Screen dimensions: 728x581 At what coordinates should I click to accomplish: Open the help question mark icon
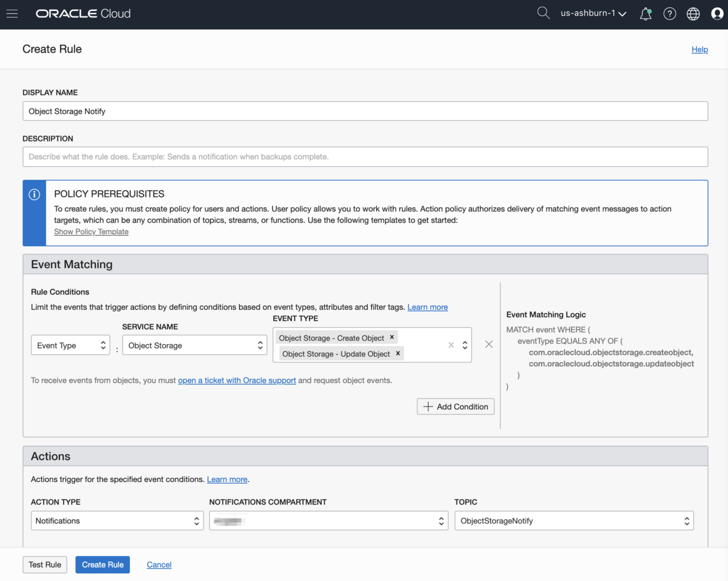670,14
